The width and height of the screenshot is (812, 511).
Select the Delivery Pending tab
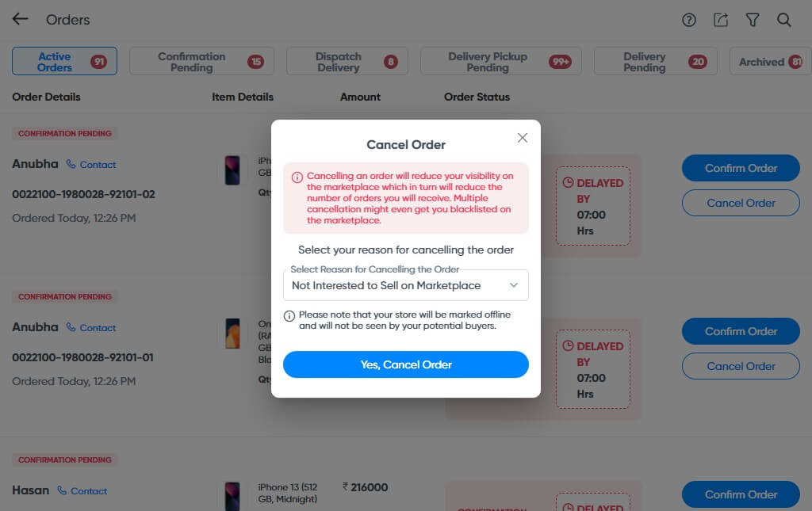click(x=654, y=62)
